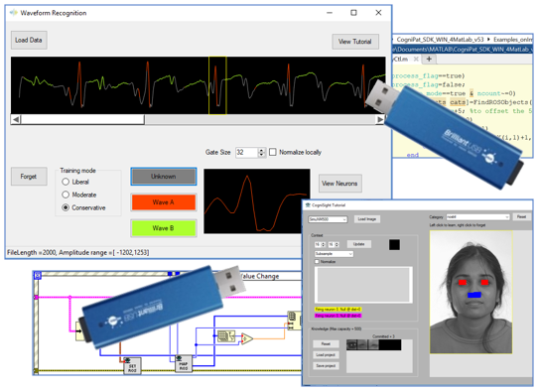This screenshot has height=392, width=538.
Task: Open the Category combo box
Action: (x=477, y=216)
